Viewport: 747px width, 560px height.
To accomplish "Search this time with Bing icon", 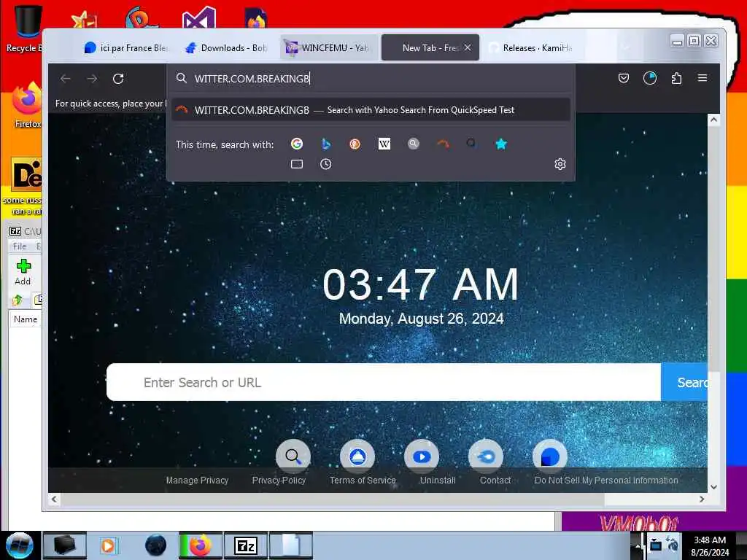I will [x=326, y=144].
